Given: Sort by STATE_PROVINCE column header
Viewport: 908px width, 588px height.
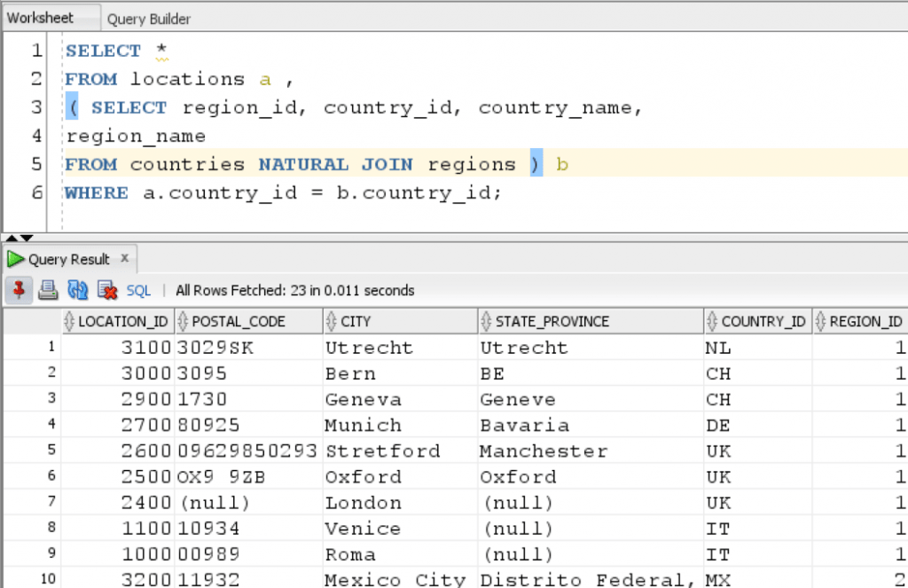Looking at the screenshot, I should pyautogui.click(x=591, y=322).
